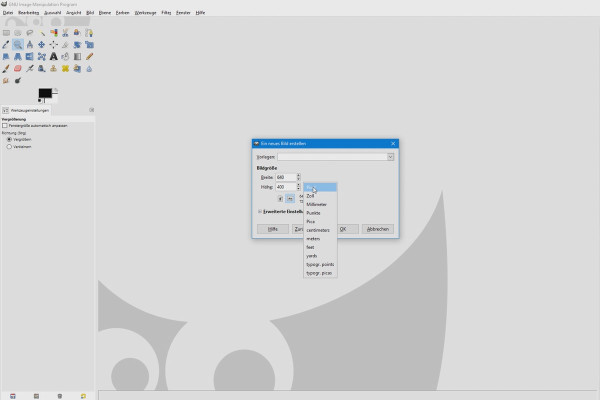Select the Zoom magnifier tool

click(x=18, y=45)
